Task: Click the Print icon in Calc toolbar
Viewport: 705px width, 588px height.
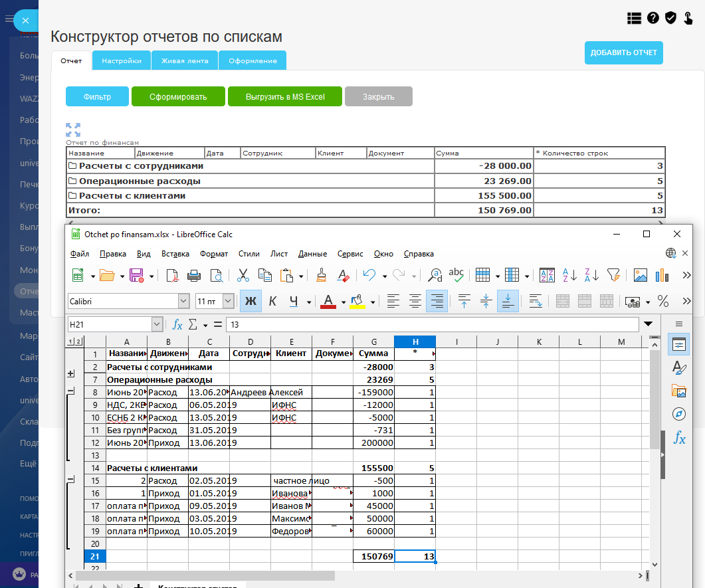Action: point(194,275)
